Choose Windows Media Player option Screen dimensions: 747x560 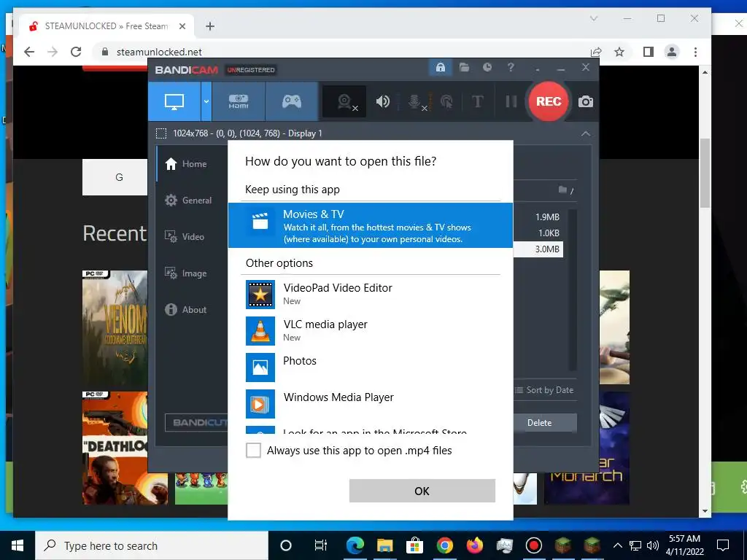pyautogui.click(x=370, y=404)
